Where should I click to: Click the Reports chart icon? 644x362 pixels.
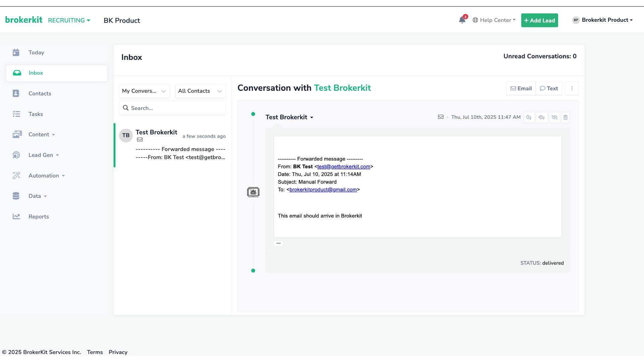[x=16, y=217]
